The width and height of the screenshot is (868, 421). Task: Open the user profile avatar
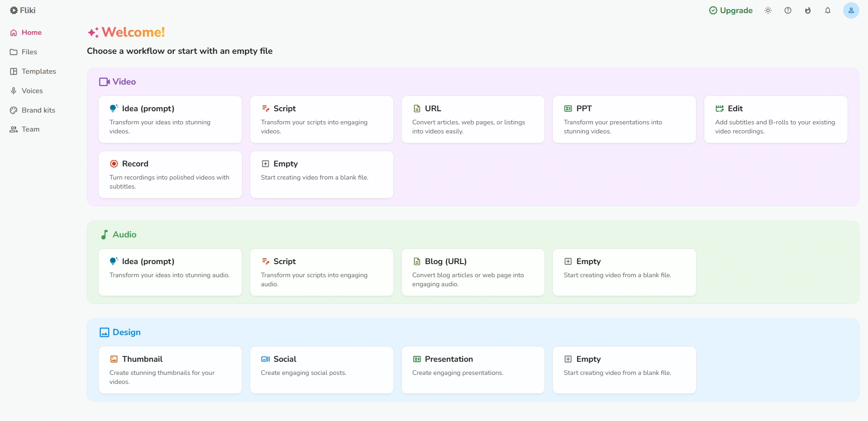[851, 10]
